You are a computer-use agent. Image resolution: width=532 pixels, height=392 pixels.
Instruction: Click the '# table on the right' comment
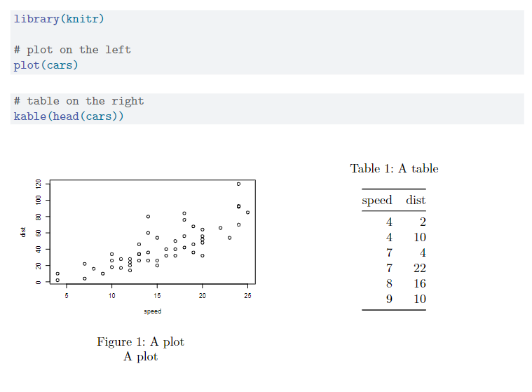[79, 101]
